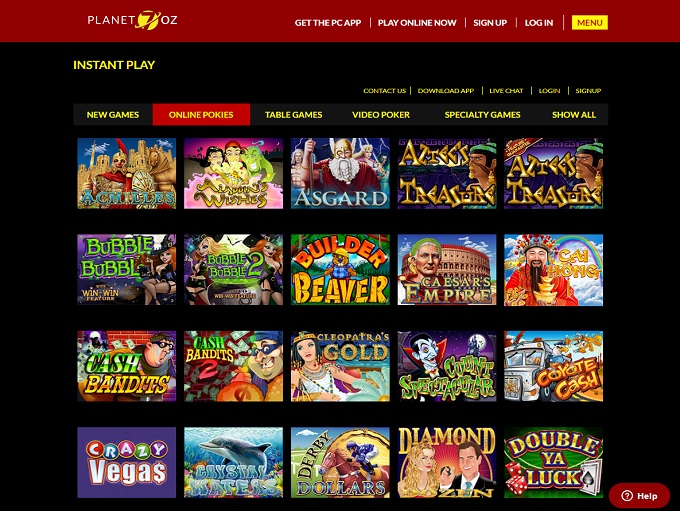680x511 pixels.
Task: Select the Table Games tab
Action: point(294,115)
